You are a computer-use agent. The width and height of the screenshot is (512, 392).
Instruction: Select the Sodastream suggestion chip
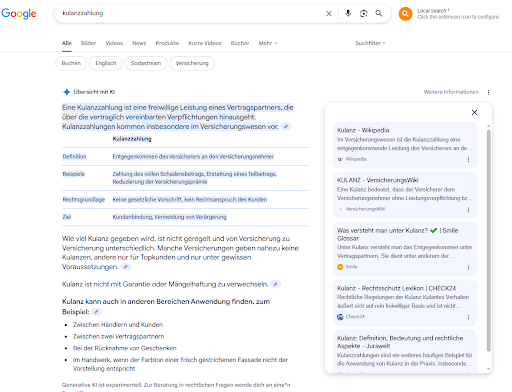(x=146, y=63)
